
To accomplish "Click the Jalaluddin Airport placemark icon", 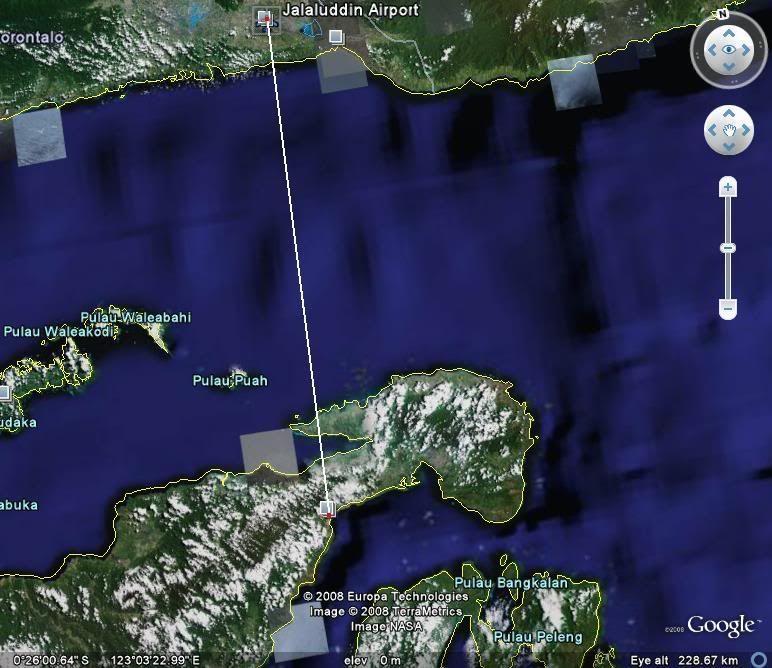I will [266, 18].
